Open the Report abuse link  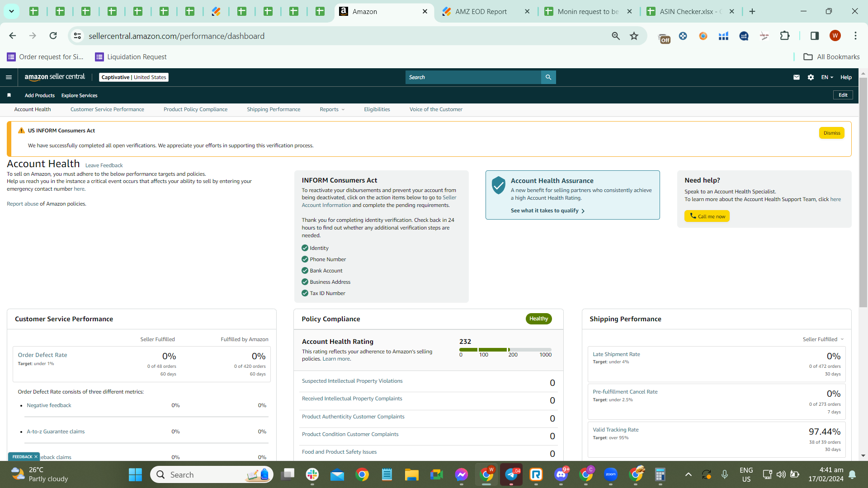coord(23,204)
